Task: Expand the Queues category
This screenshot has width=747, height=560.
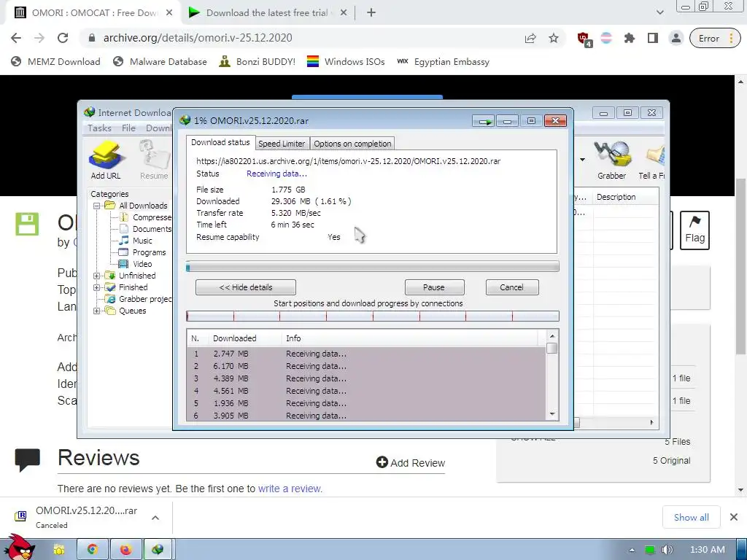Action: point(96,311)
